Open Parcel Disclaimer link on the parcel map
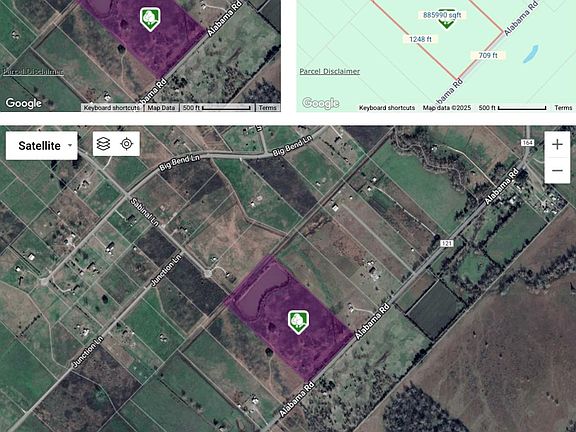This screenshot has width=576, height=432. pos(330,71)
